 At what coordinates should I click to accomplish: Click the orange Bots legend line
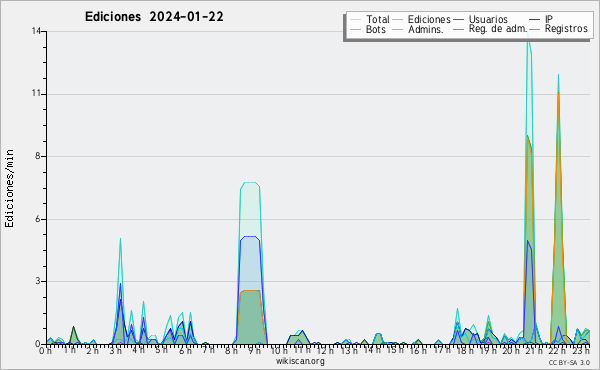355,29
